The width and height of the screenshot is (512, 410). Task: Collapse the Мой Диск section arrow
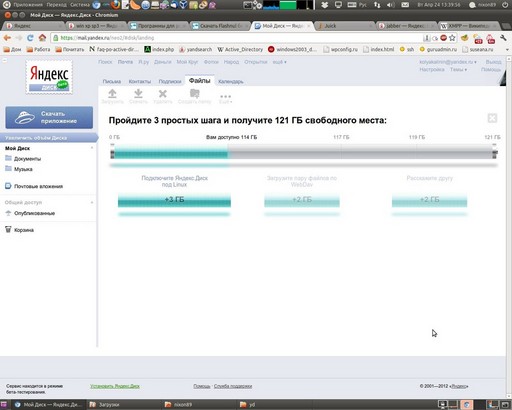92,148
